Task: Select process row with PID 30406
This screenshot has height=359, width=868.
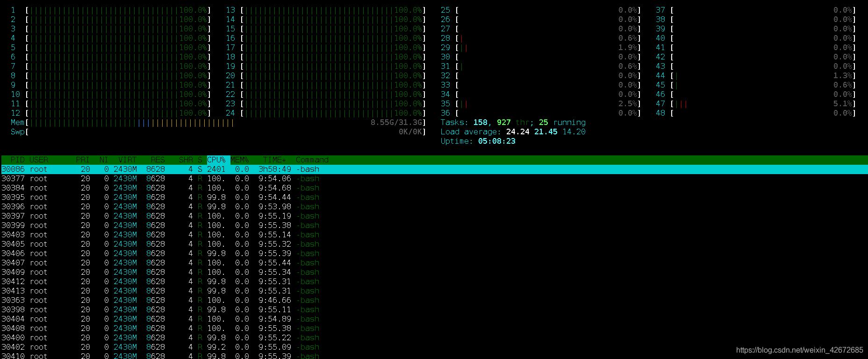Action: pos(434,254)
